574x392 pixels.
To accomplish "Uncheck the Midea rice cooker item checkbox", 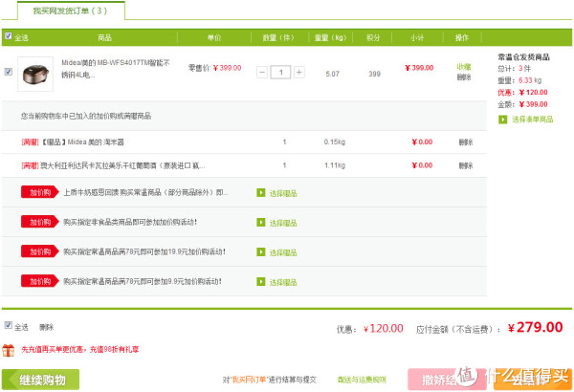I will tap(8, 72).
